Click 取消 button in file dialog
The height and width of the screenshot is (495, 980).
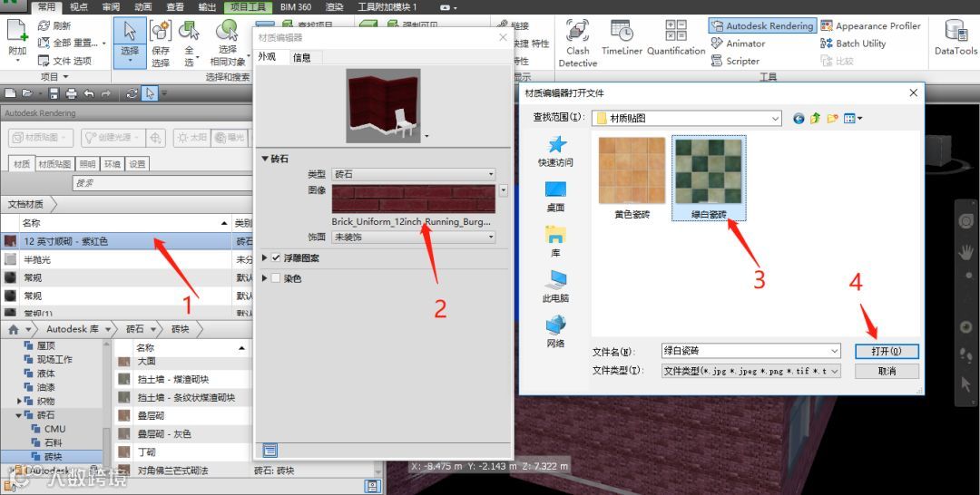tap(887, 371)
